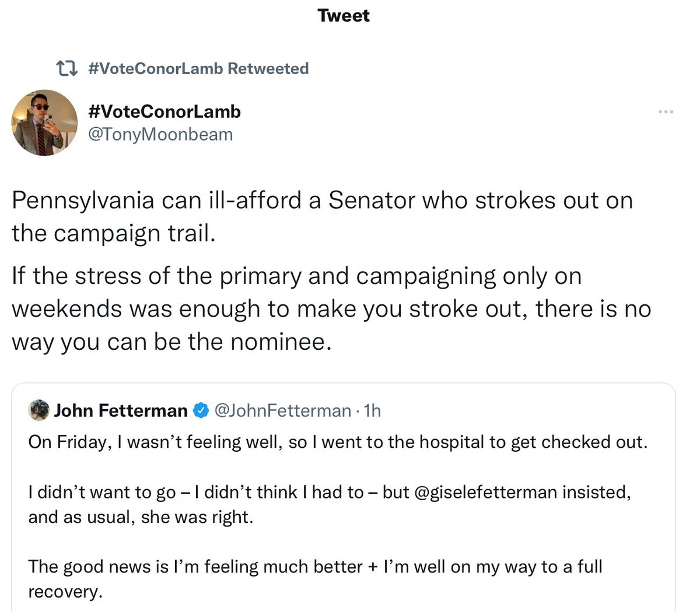This screenshot has height=611, width=700.
Task: Click the quoted text "and as usual, she was right."
Action: click(141, 518)
